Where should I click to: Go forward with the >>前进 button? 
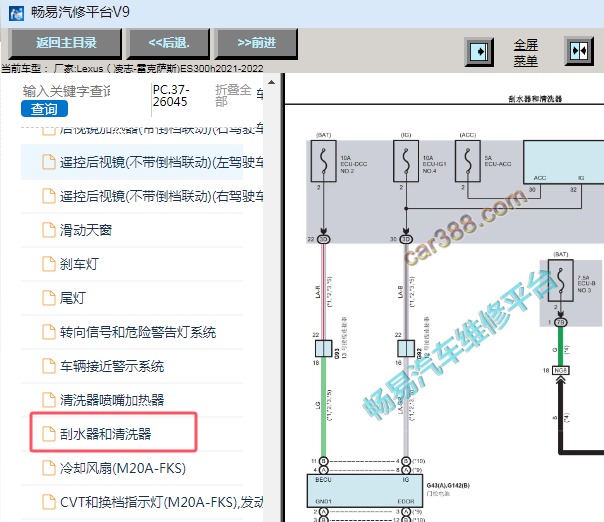tap(257, 43)
